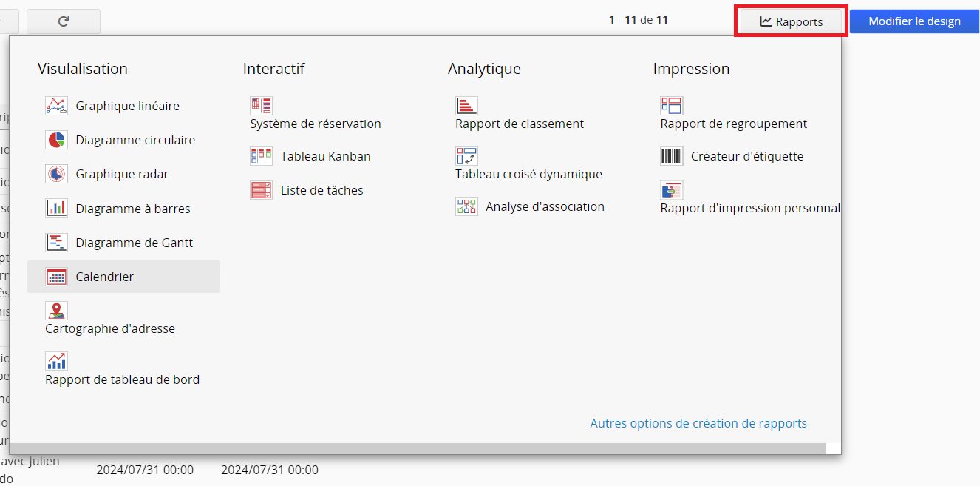Click the Créateur d'étiquette barcode icon
Viewport: 980px width, 486px height.
672,156
